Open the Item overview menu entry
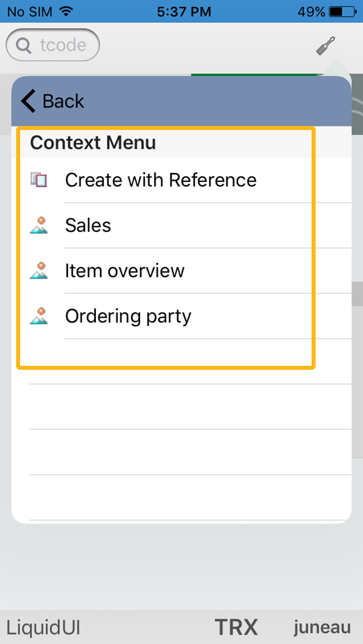Viewport: 363px width, 644px height. point(125,271)
